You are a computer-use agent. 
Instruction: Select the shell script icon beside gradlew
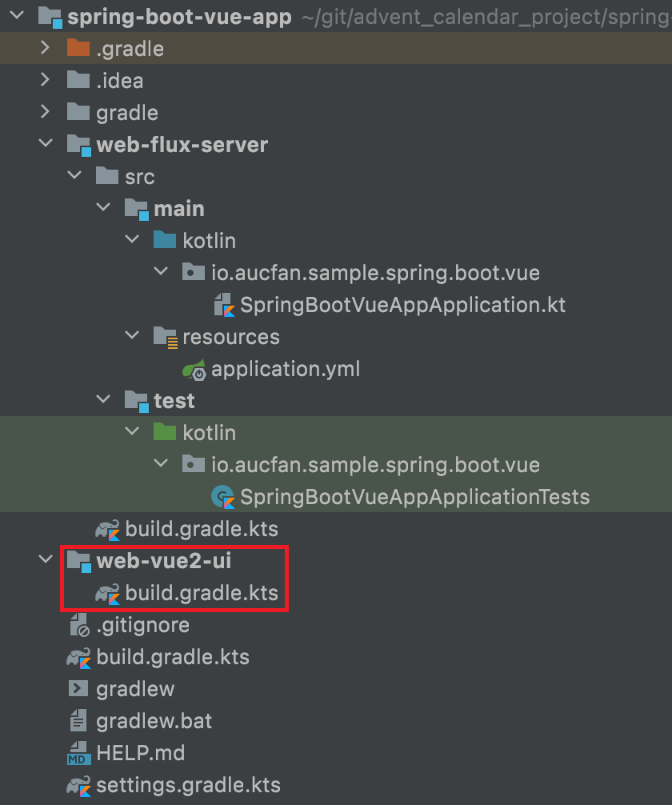coord(78,688)
